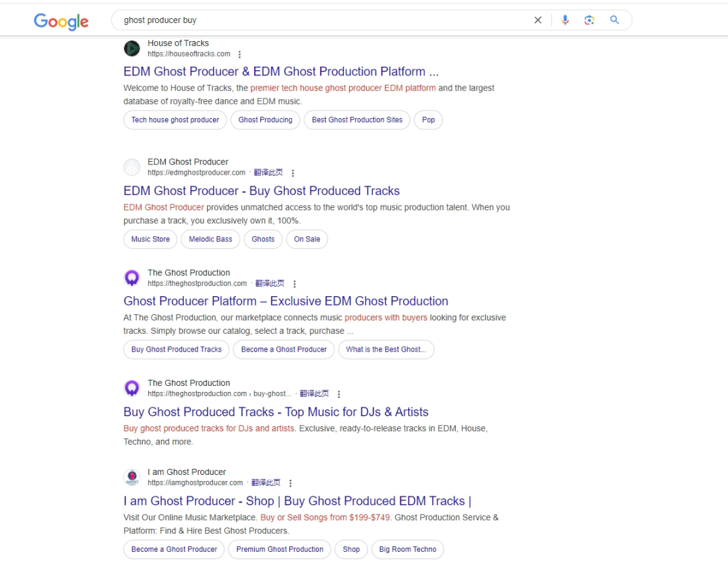The image size is (728, 570).
Task: Click the https://edmghostproducer.com URL text
Action: (196, 173)
